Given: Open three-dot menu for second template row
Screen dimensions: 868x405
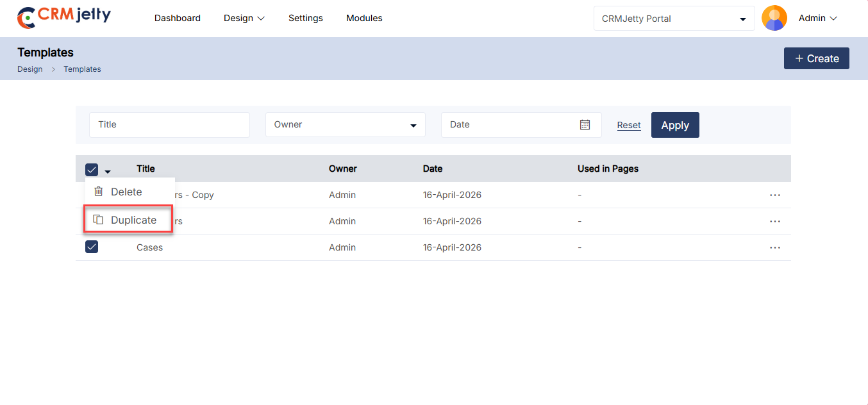Looking at the screenshot, I should (x=774, y=221).
